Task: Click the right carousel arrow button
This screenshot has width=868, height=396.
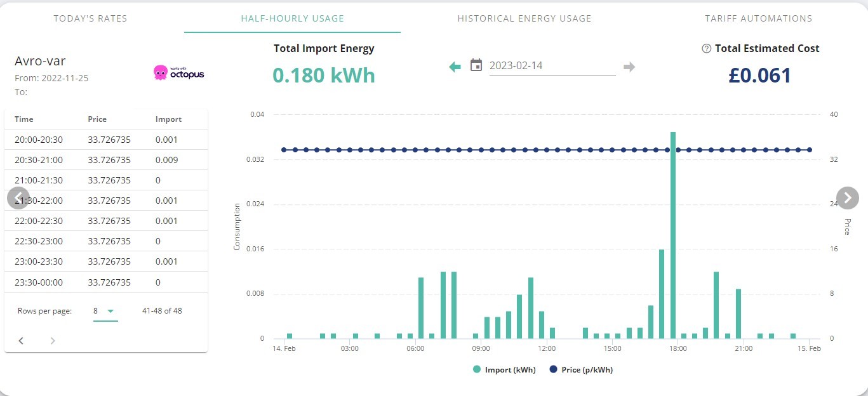Action: pos(848,198)
